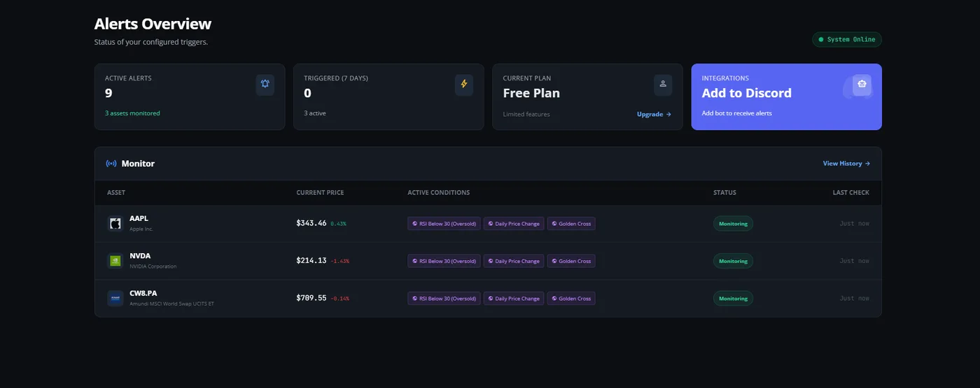Click the $709.55 CW8.PA price
980x388 pixels.
coord(311,298)
